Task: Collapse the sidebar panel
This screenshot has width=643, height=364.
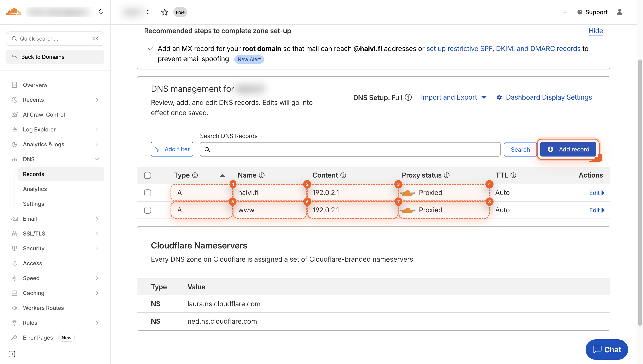Action: (12, 354)
